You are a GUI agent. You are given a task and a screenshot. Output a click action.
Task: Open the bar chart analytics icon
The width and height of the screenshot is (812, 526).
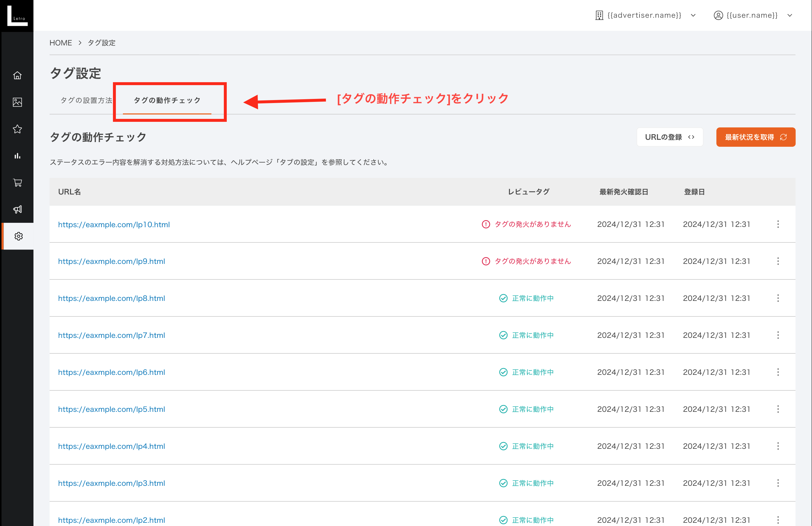point(17,156)
